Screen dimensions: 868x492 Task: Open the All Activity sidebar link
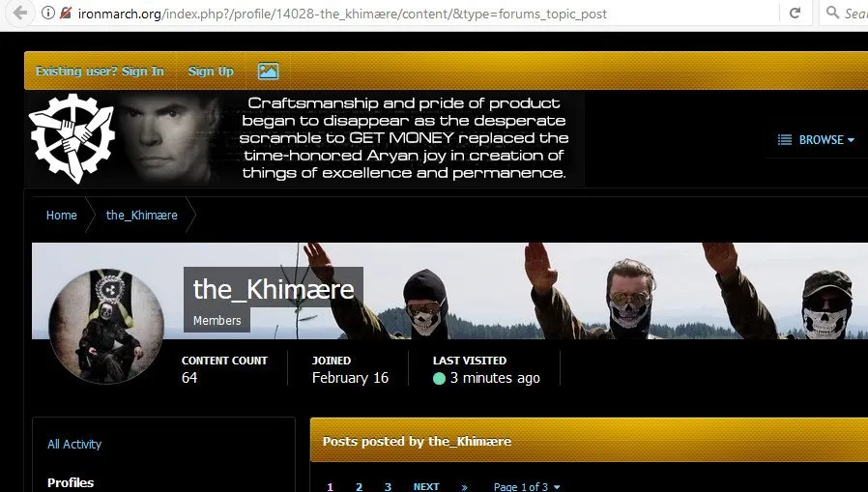click(x=74, y=444)
